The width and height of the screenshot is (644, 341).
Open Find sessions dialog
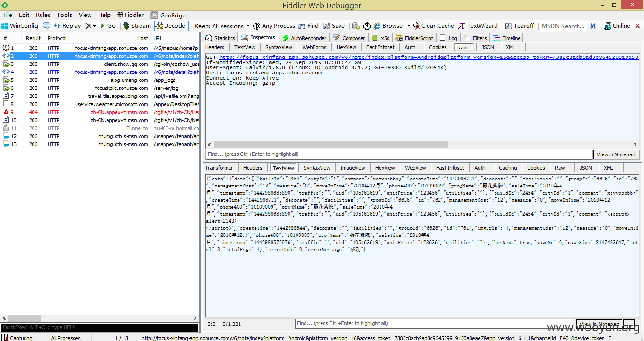click(308, 26)
